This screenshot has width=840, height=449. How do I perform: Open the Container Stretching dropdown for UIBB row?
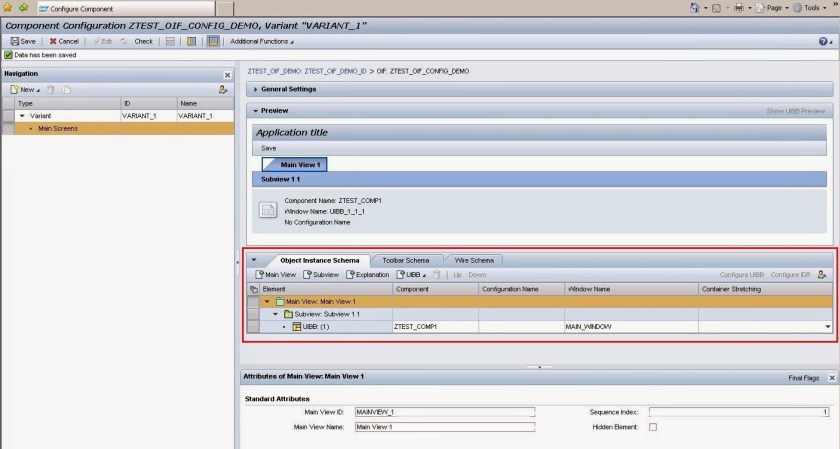point(827,326)
